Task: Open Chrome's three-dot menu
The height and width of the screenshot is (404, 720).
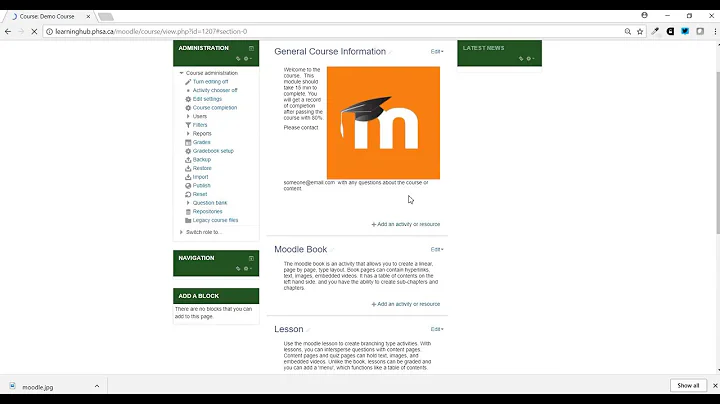Action: [x=715, y=32]
